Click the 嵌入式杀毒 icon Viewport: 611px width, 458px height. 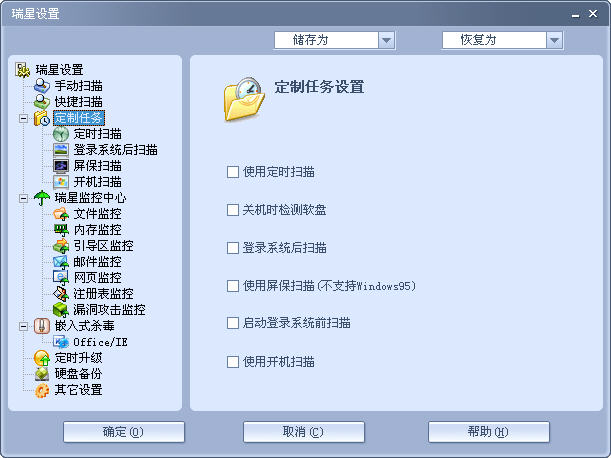pyautogui.click(x=42, y=326)
